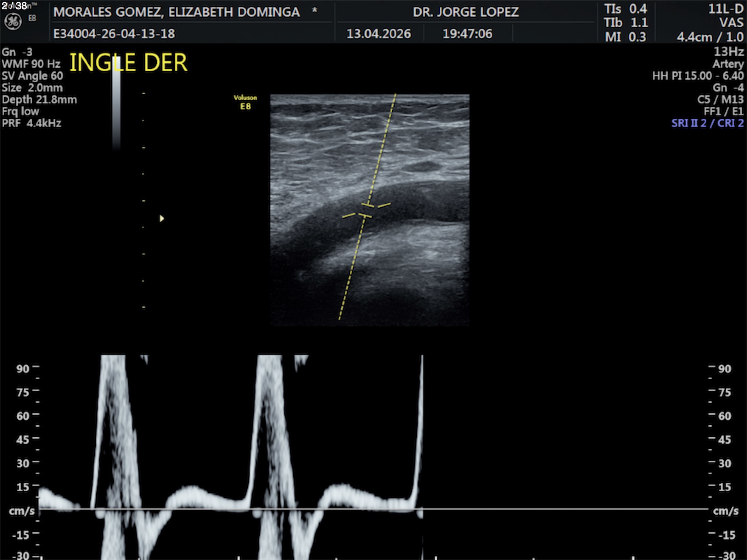Click the SRI II 2 / CRI 2 setting

707,123
